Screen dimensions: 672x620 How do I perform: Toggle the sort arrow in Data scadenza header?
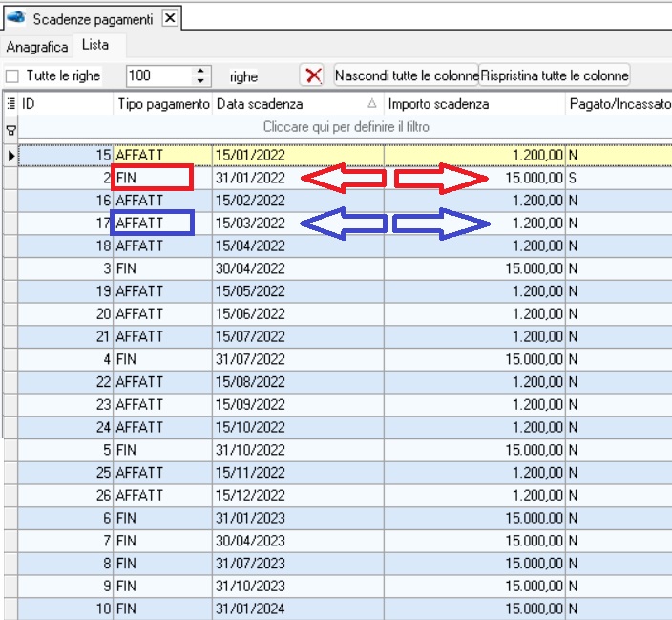pos(372,103)
